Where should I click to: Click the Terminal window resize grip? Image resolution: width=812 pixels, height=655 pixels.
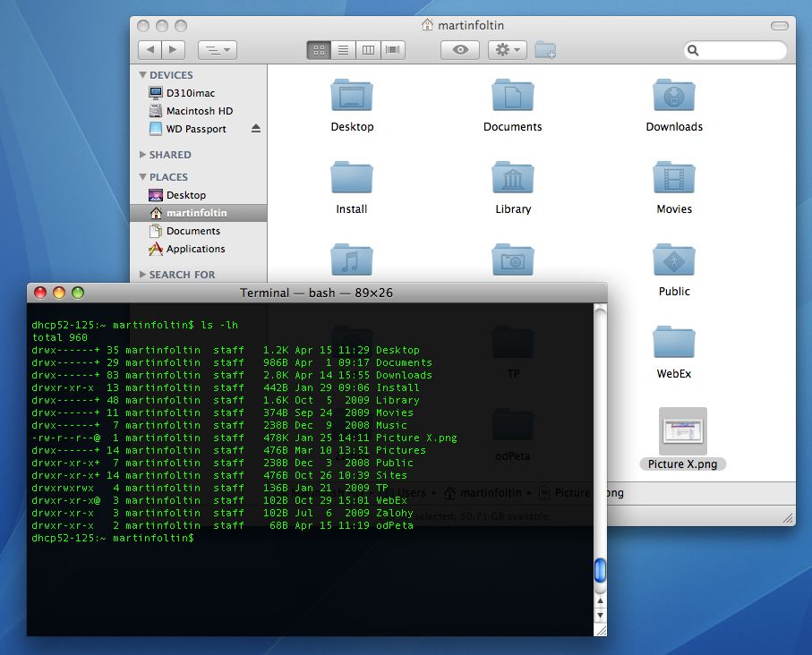tap(601, 630)
